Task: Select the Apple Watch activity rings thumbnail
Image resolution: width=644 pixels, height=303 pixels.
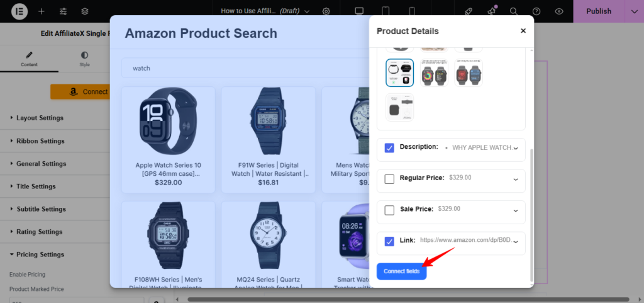Action: (434, 72)
